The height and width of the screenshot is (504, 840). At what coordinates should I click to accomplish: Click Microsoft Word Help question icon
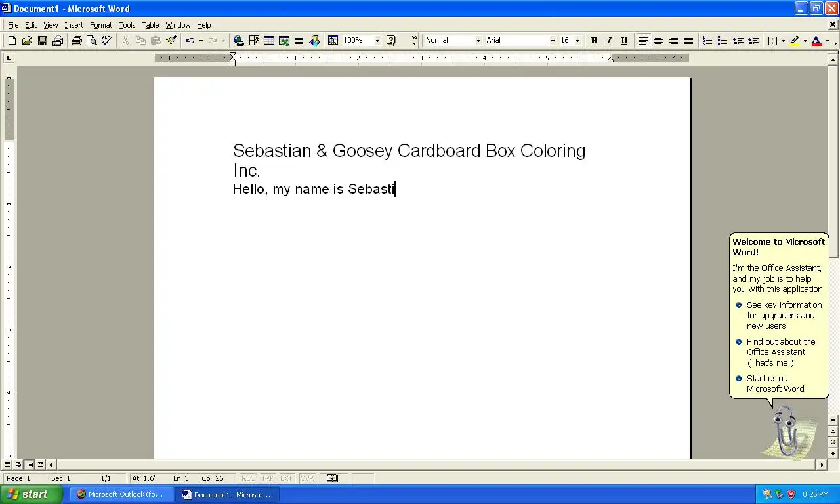(x=391, y=41)
